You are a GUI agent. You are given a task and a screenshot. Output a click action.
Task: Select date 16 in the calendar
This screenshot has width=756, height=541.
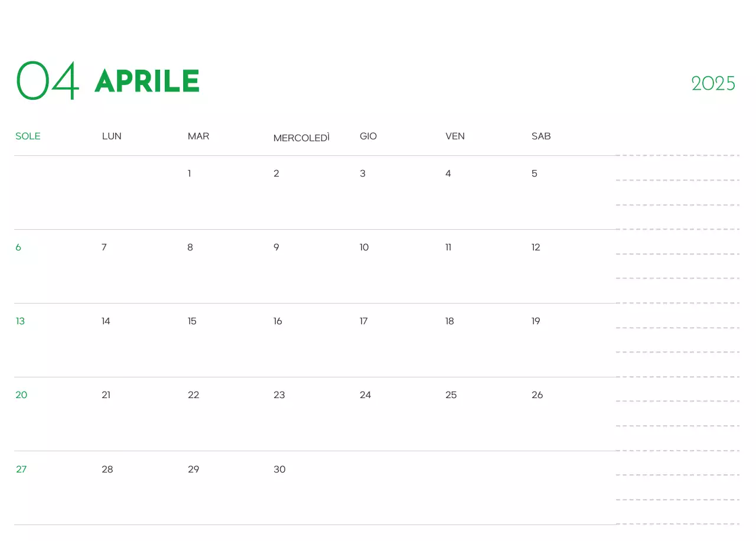278,321
